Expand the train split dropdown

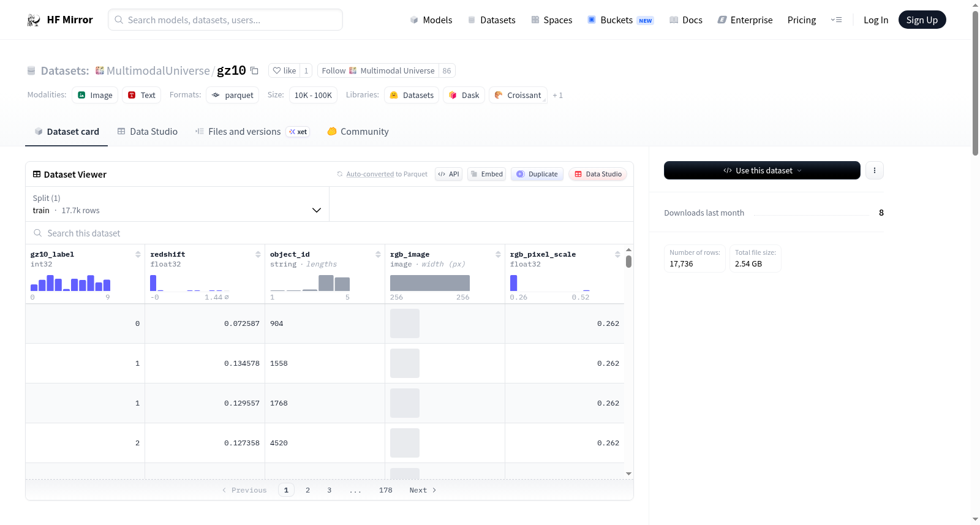pyautogui.click(x=177, y=204)
